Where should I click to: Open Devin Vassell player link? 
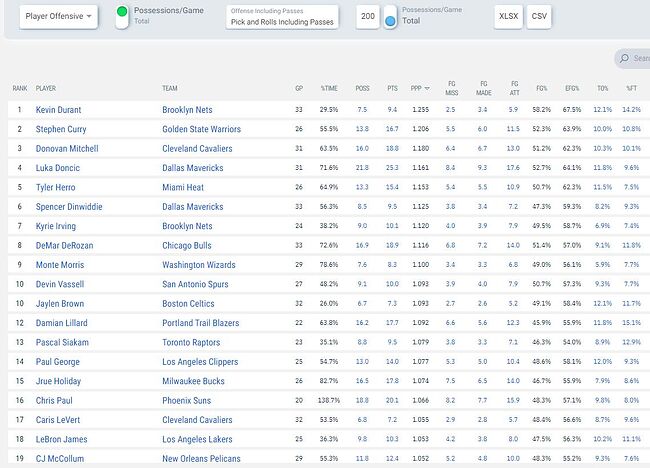tap(60, 284)
